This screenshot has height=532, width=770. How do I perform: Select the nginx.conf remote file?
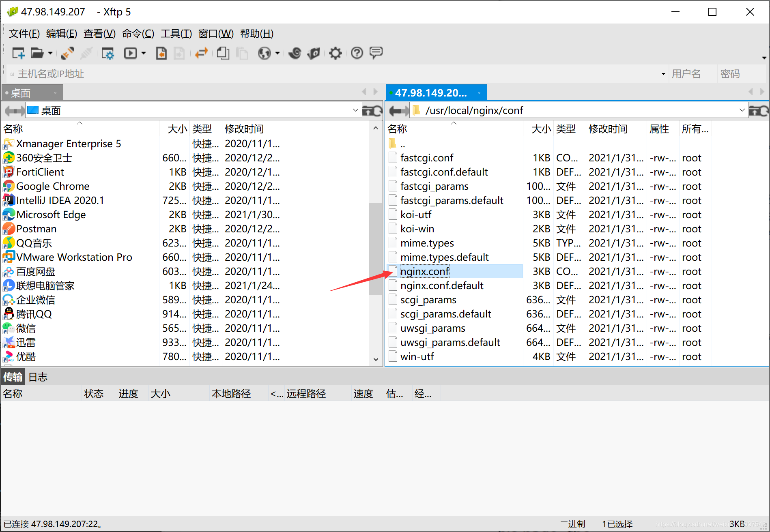(x=425, y=271)
